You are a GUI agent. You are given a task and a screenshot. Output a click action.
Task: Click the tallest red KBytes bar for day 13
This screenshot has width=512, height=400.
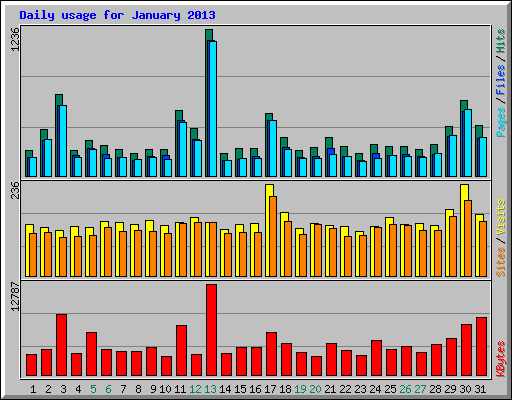click(211, 330)
